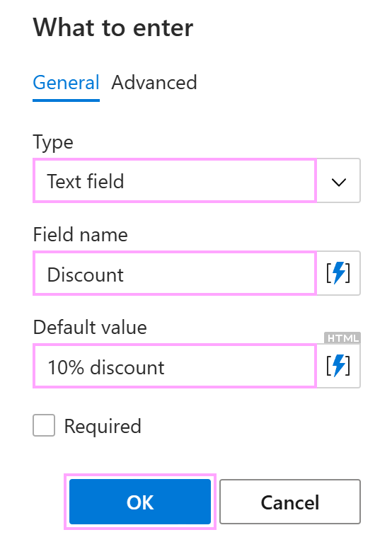
Task: Toggle the HTML badge above Default value
Action: 342,338
